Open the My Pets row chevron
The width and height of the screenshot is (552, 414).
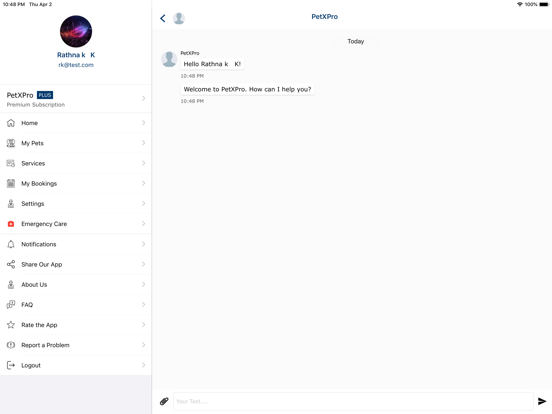pos(143,143)
